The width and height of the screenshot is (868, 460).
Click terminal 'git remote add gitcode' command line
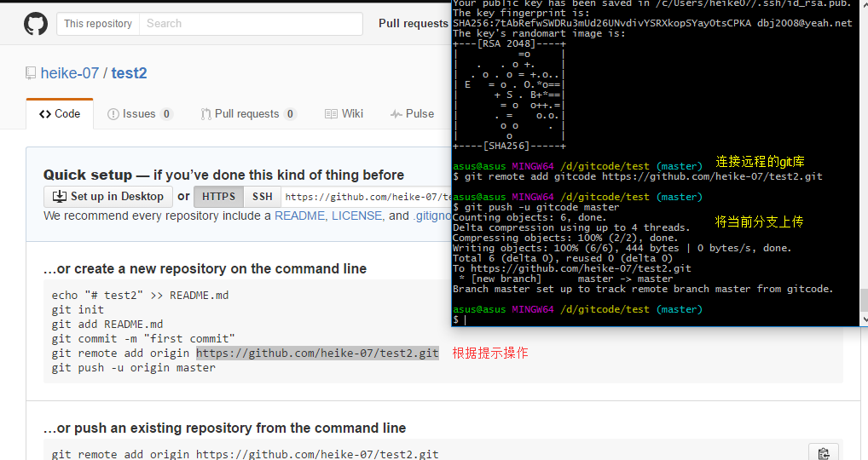click(x=638, y=176)
